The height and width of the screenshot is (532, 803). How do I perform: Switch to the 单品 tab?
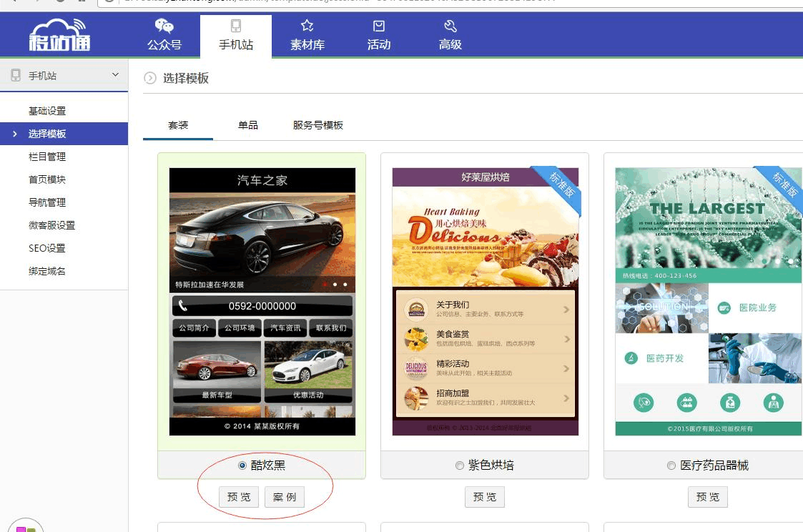tap(248, 125)
